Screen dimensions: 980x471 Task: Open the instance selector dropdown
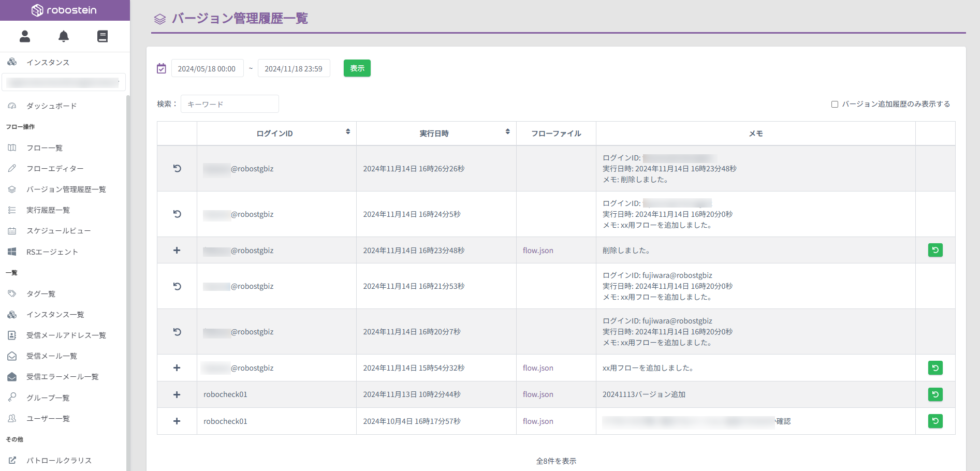pos(64,82)
